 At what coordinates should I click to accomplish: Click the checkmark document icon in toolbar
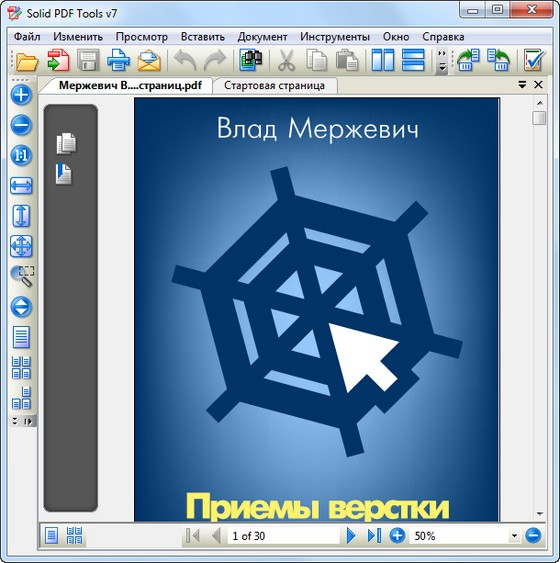pyautogui.click(x=533, y=60)
